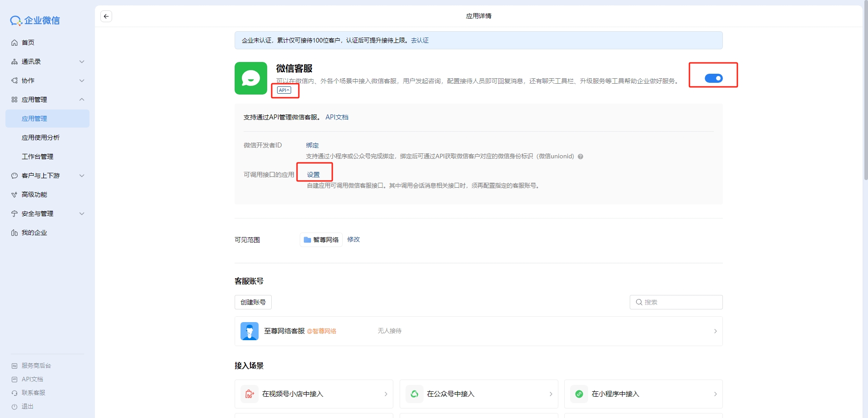Click the 公众号 access icon
Image resolution: width=868 pixels, height=418 pixels.
tap(414, 394)
